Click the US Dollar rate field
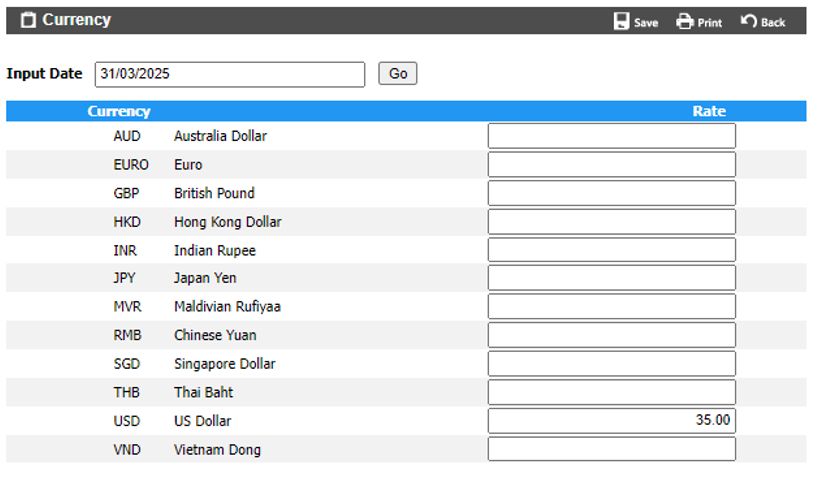Image resolution: width=837 pixels, height=482 pixels. [x=611, y=420]
